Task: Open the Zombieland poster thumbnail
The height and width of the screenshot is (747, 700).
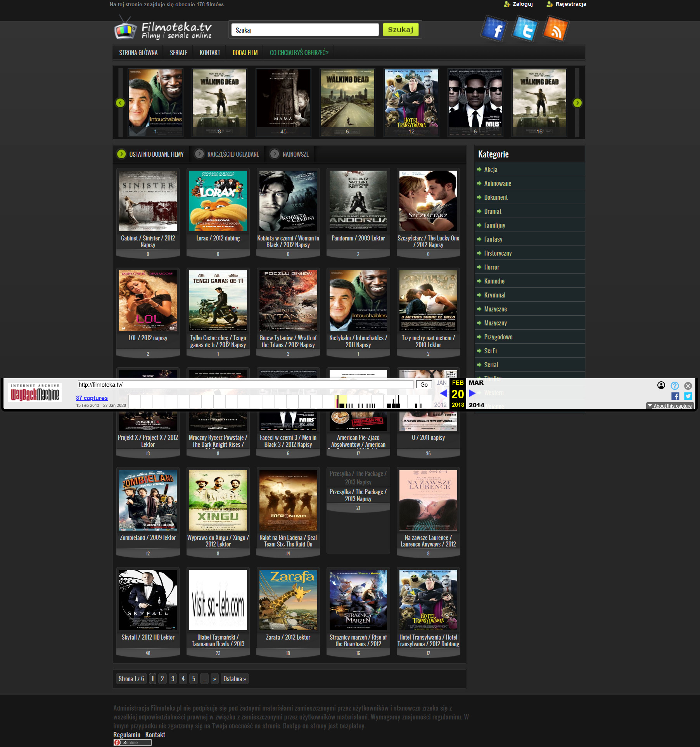Action: (x=148, y=500)
